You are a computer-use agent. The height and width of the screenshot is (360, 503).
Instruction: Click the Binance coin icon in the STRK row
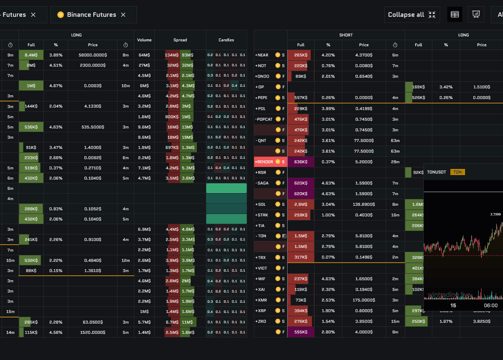tap(278, 215)
